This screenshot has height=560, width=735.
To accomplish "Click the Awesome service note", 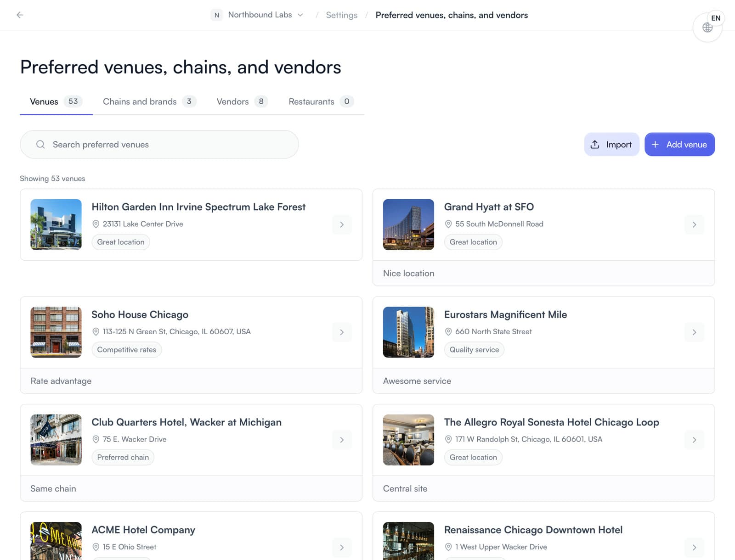I will pyautogui.click(x=417, y=381).
